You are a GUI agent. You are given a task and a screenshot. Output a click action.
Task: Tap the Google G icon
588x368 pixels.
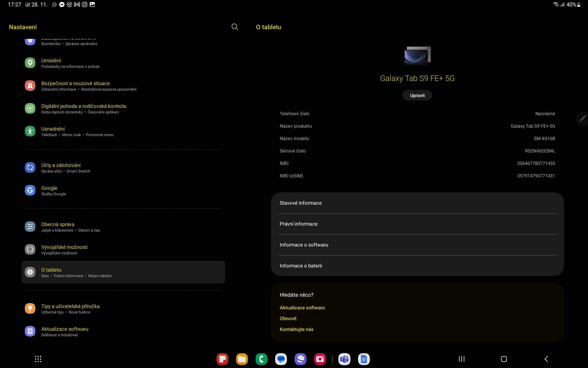(30, 190)
